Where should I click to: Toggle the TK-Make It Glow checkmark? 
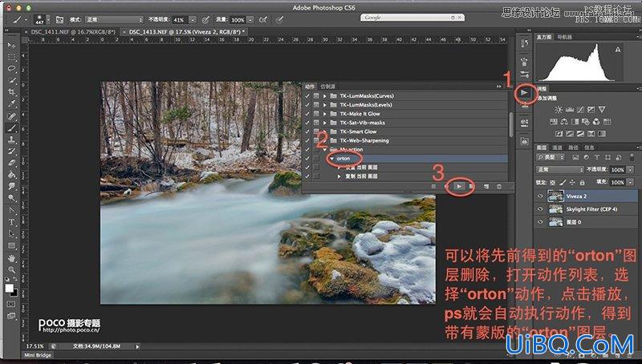click(307, 114)
